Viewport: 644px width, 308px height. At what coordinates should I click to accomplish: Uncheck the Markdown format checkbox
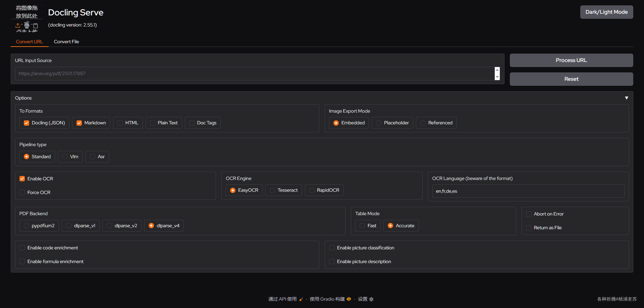click(x=79, y=123)
